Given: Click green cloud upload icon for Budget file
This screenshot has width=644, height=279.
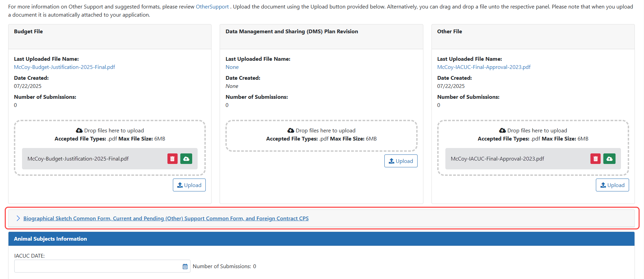Looking at the screenshot, I should point(186,159).
